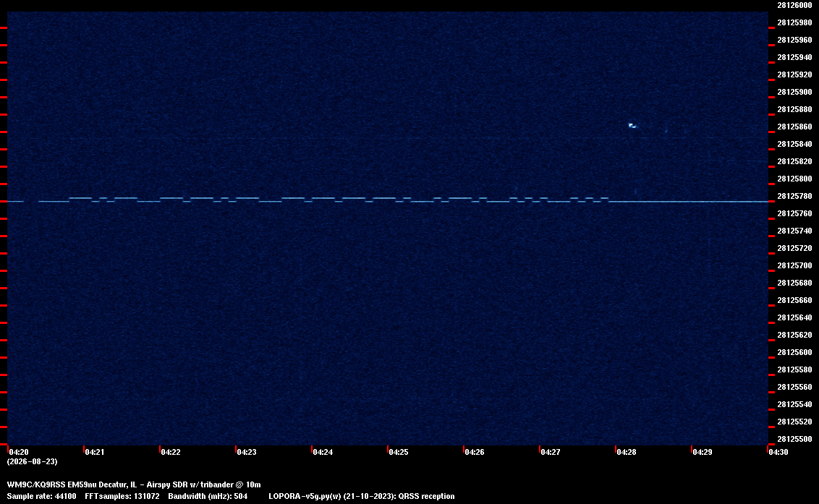819x504 pixels.
Task: Click the 04:30 time axis label
Action: click(x=778, y=452)
